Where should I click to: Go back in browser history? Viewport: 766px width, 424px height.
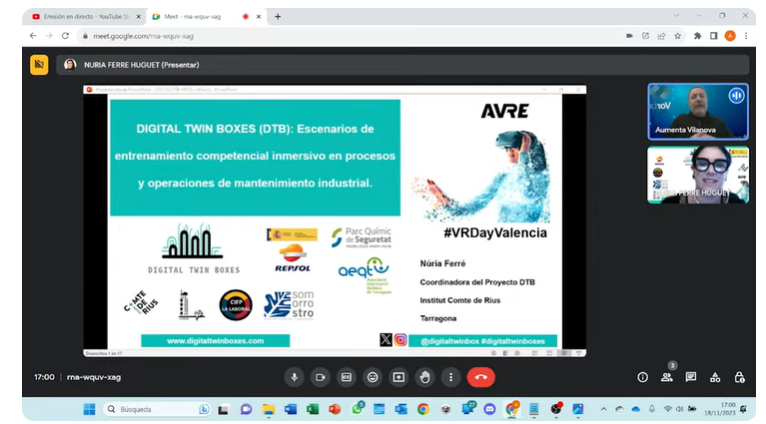pos(33,36)
